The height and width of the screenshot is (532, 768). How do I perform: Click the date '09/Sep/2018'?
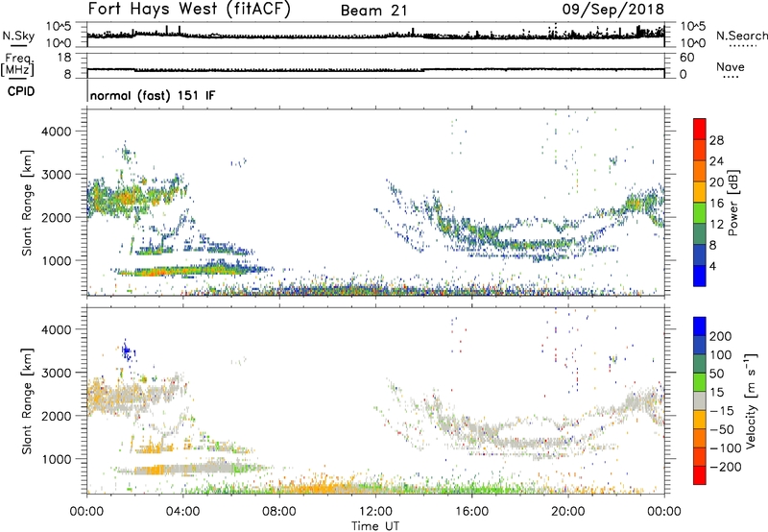click(612, 10)
